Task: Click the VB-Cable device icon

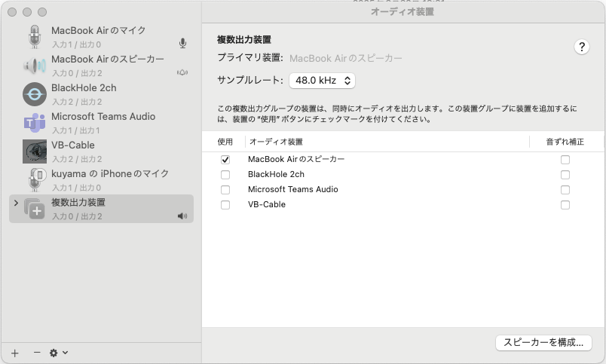Action: (35, 151)
